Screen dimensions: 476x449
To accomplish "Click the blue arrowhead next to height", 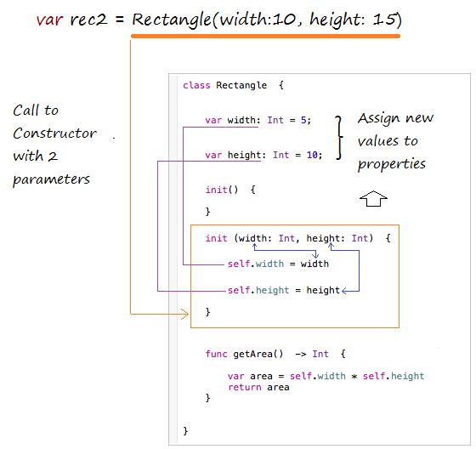I will [344, 291].
